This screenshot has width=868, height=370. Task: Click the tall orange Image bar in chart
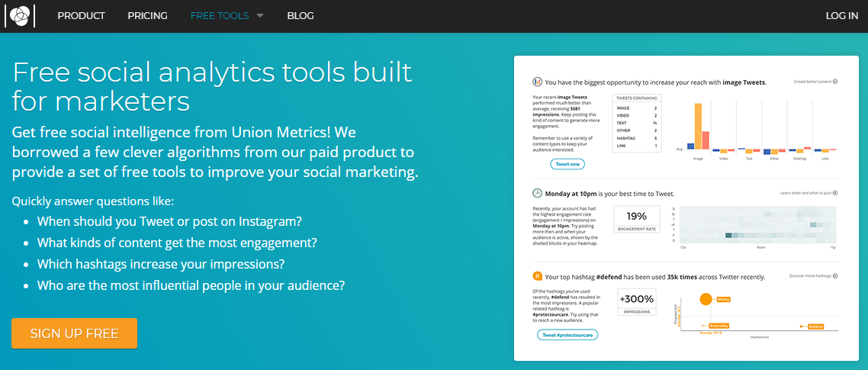pyautogui.click(x=698, y=127)
